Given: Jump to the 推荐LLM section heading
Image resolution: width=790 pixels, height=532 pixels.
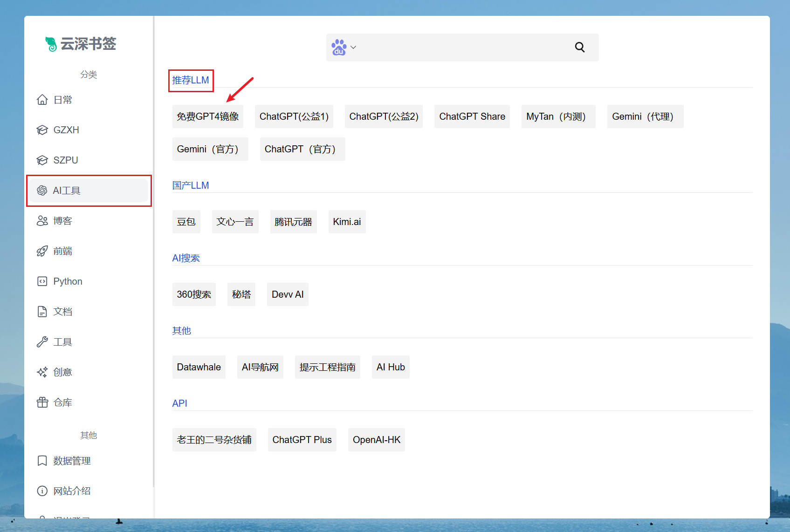Looking at the screenshot, I should (191, 80).
